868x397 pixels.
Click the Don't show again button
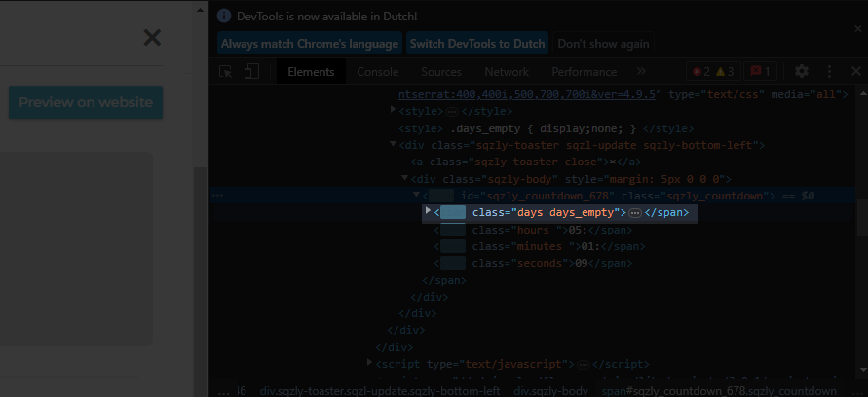603,43
